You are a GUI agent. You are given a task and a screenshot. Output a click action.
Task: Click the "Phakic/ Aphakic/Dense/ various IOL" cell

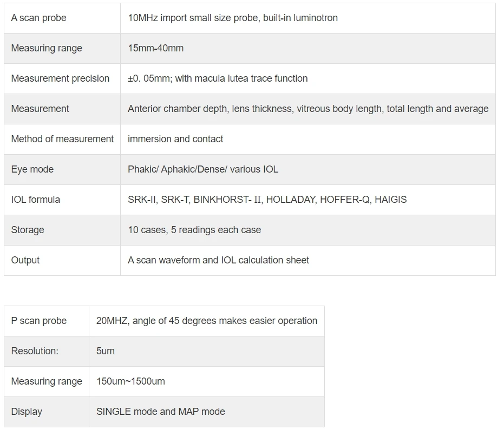pyautogui.click(x=203, y=169)
